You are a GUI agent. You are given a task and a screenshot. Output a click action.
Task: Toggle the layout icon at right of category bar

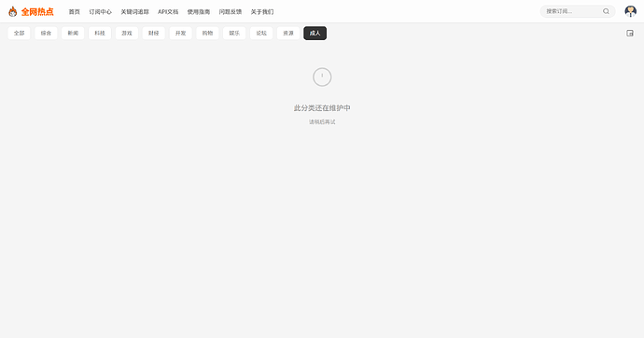coord(630,34)
